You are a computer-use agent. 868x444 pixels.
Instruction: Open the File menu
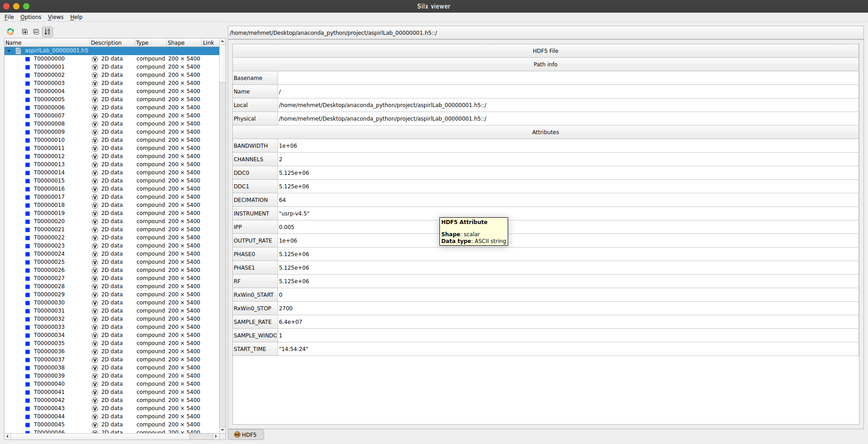[x=9, y=17]
